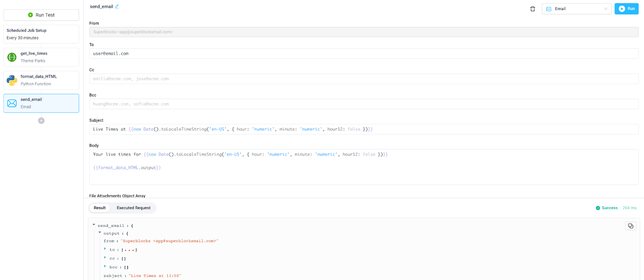Select the send_email step label in sidebar
The height and width of the screenshot is (280, 644).
tap(31, 99)
